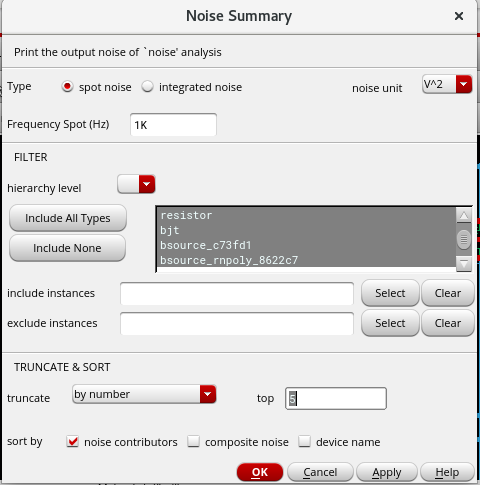The width and height of the screenshot is (480, 485).
Task: Click the type list scroll down arrow
Action: click(464, 264)
